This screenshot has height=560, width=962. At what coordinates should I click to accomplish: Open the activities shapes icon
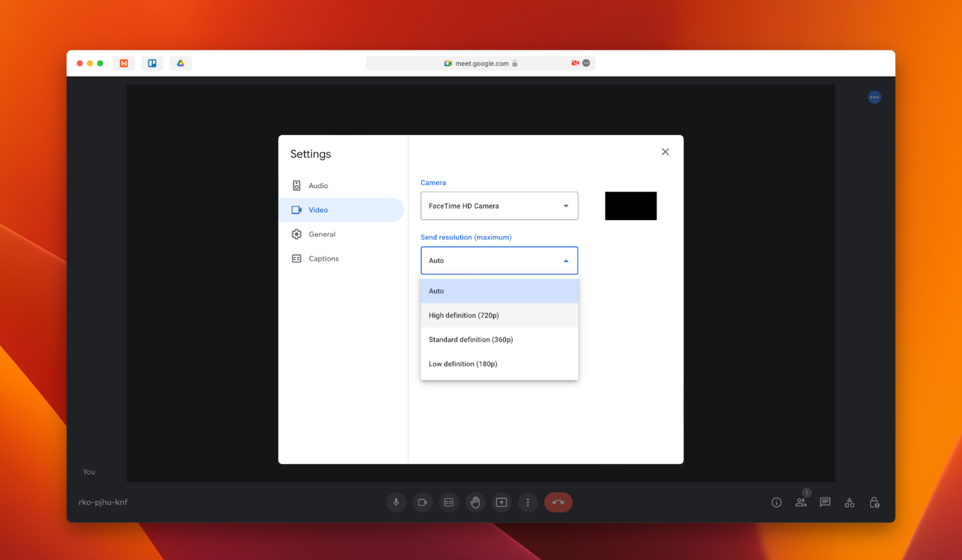click(x=849, y=503)
